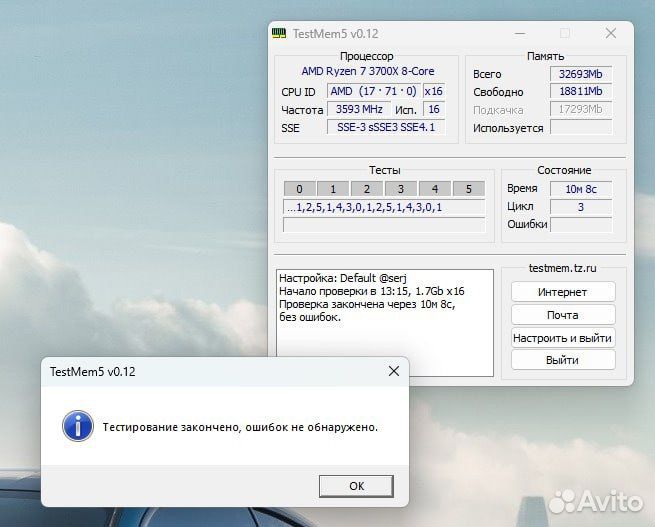The width and height of the screenshot is (655, 527).
Task: Click the empty Ошибки errors field
Action: click(581, 225)
